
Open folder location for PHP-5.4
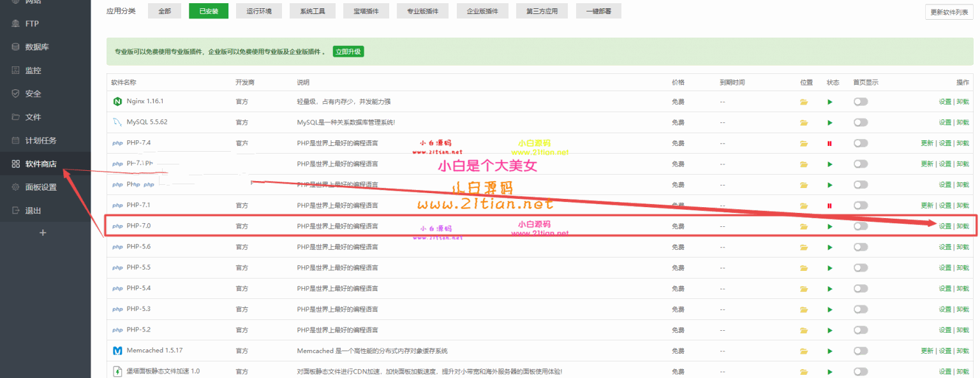804,289
